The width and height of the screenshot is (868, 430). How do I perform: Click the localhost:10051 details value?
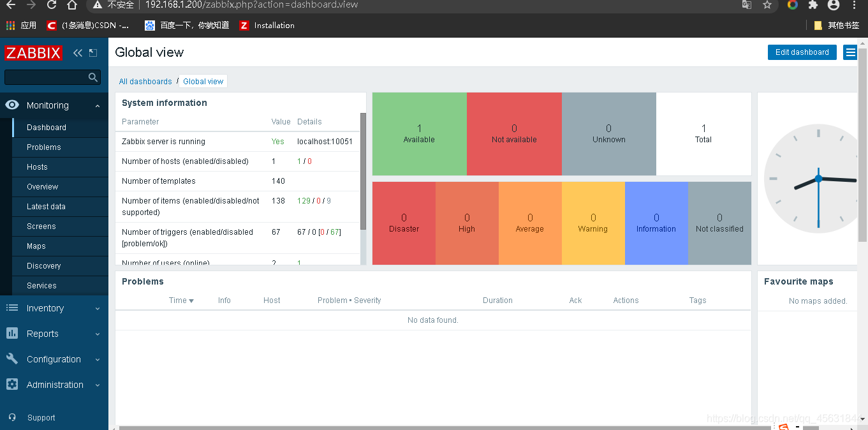point(325,142)
